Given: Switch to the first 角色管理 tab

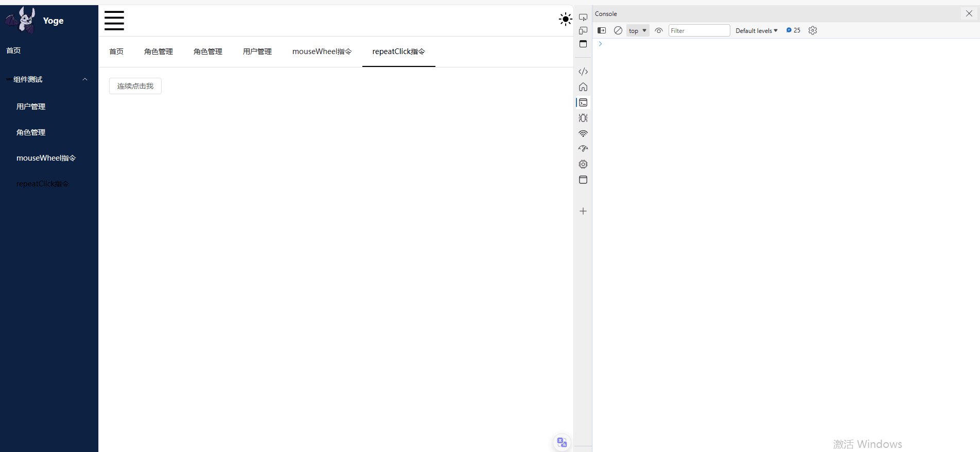Looking at the screenshot, I should (159, 51).
